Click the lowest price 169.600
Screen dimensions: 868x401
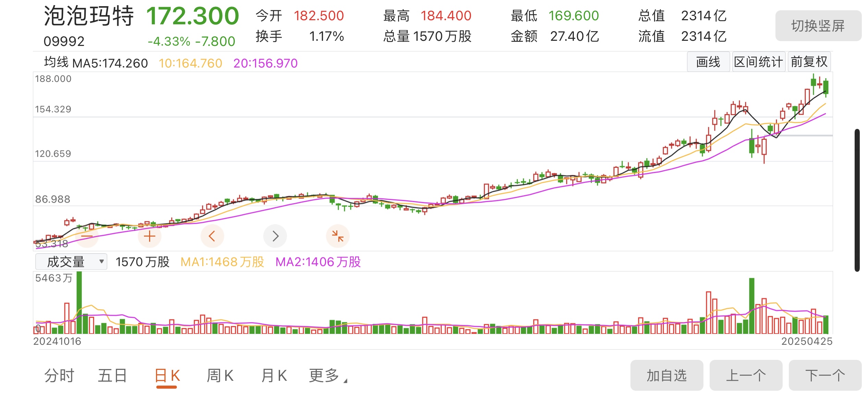pos(574,16)
